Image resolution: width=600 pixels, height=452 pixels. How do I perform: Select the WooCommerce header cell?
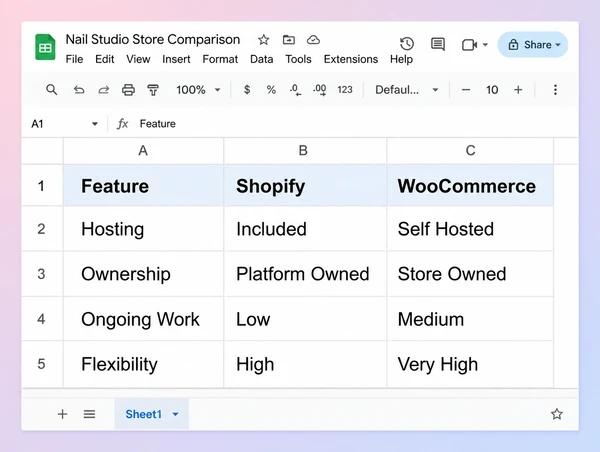click(x=470, y=186)
